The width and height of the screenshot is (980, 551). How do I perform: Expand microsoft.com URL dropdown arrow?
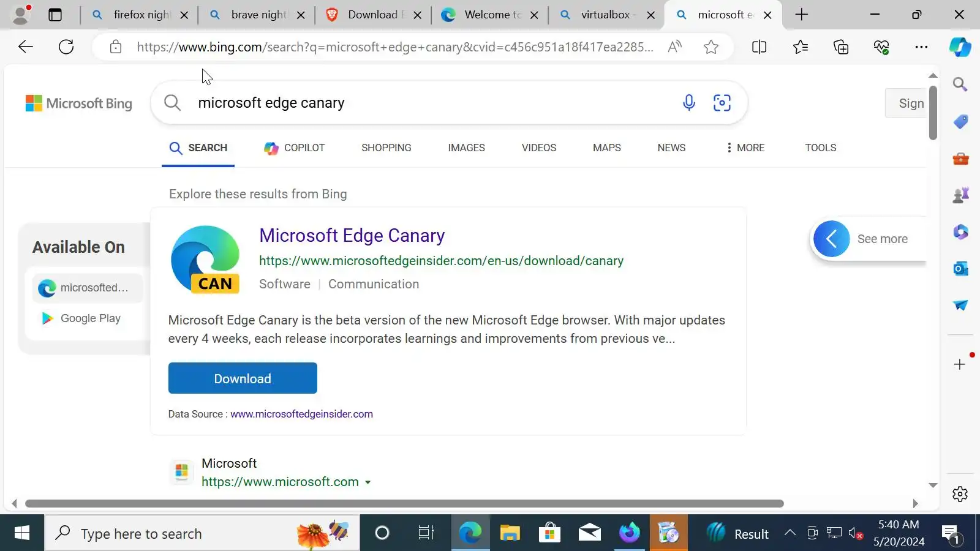367,482
